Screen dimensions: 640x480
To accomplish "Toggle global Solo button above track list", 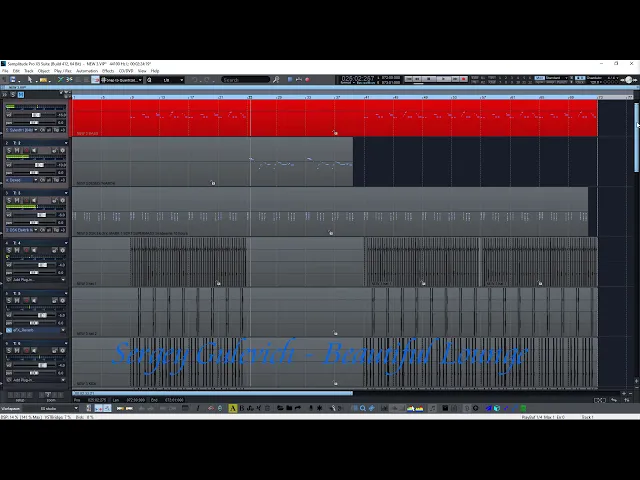I will [13, 95].
